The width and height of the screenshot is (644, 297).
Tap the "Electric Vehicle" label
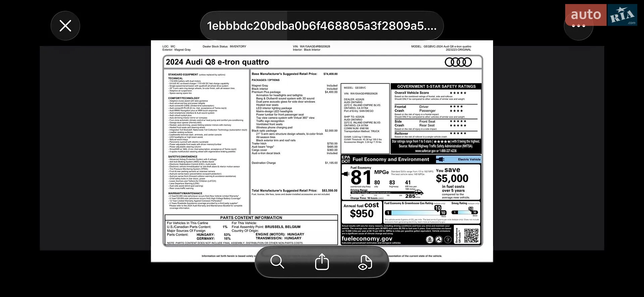pyautogui.click(x=469, y=159)
